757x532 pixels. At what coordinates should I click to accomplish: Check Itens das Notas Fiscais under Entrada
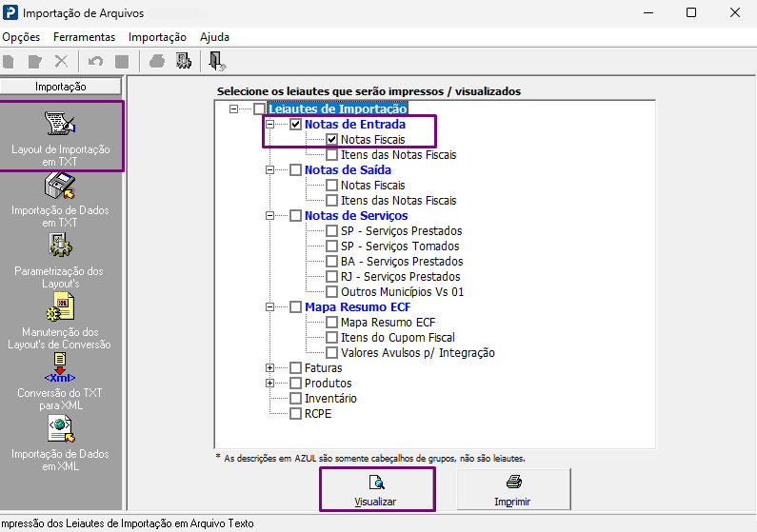click(x=331, y=155)
